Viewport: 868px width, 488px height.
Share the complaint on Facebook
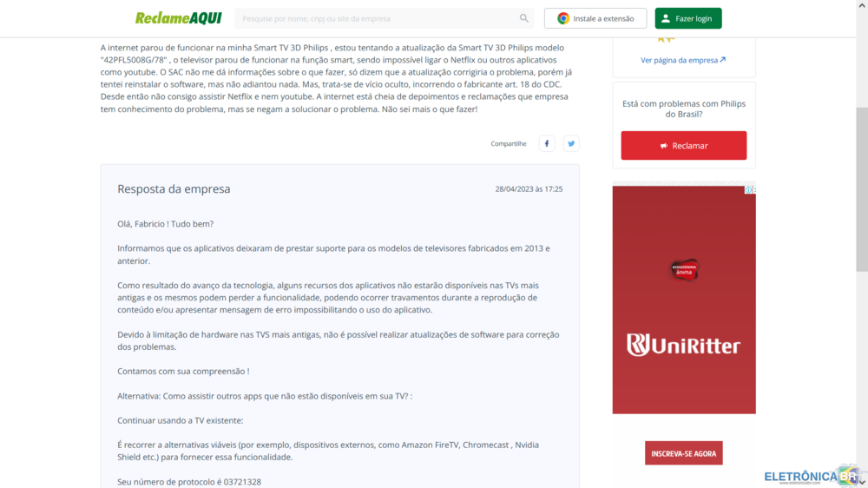coord(546,143)
